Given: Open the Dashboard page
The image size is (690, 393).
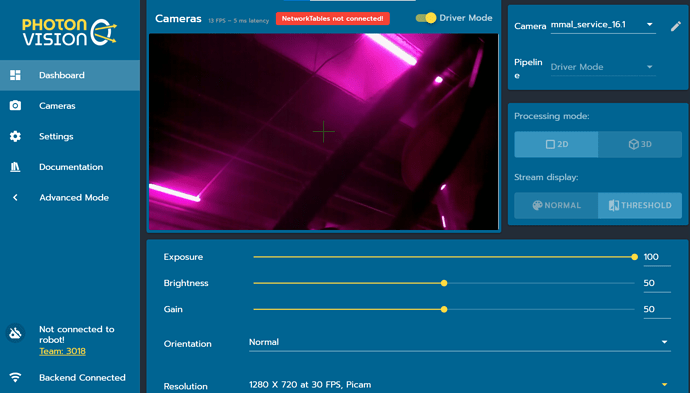Looking at the screenshot, I should pyautogui.click(x=70, y=75).
